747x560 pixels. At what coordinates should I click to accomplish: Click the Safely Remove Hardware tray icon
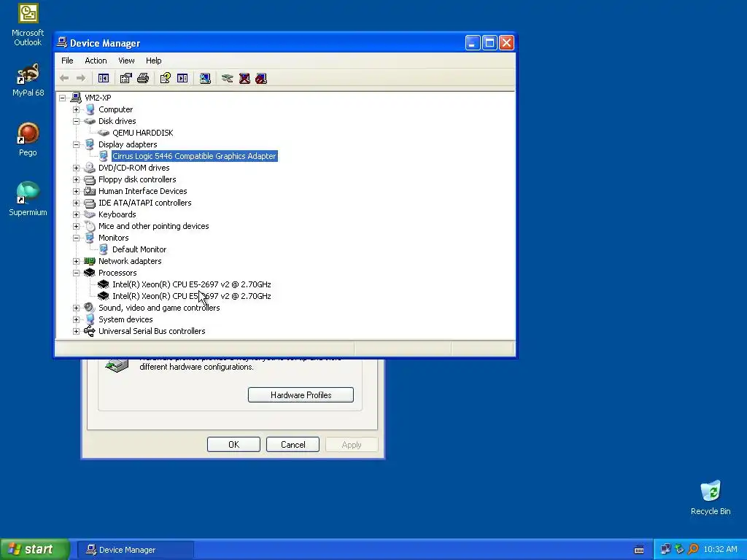[x=679, y=550]
